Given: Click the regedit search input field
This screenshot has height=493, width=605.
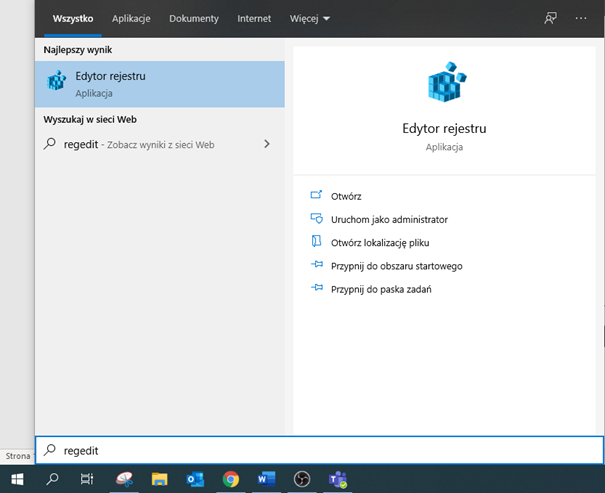Looking at the screenshot, I should point(320,451).
